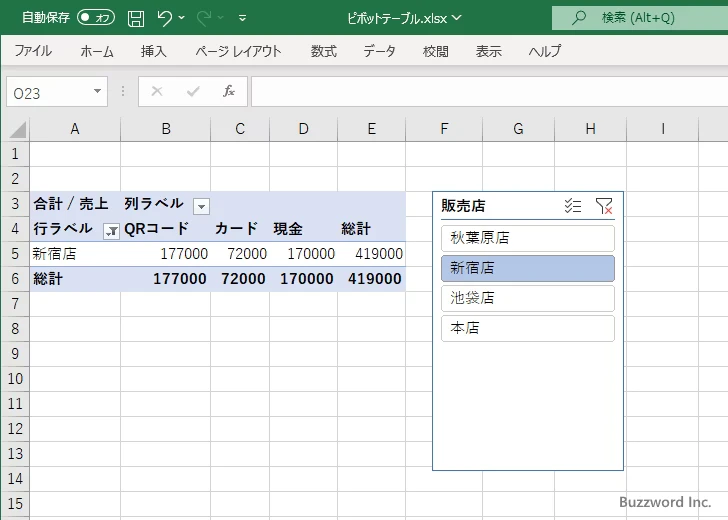Select column A header

75,129
